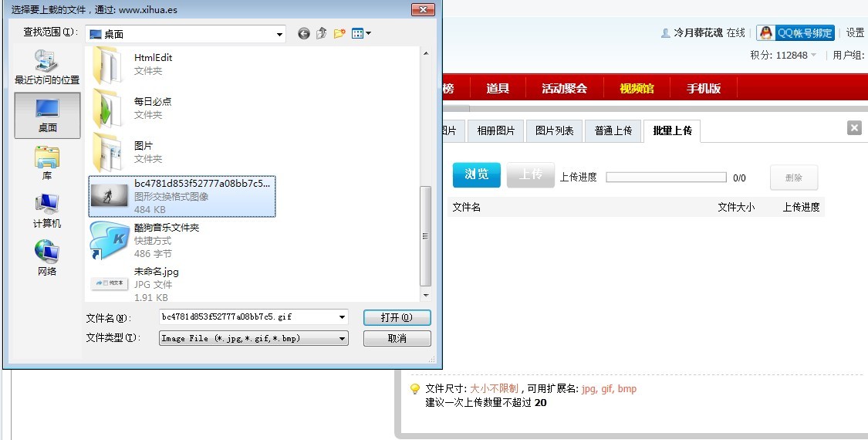Click the 文件名 column header
This screenshot has height=440, width=868.
click(x=466, y=207)
